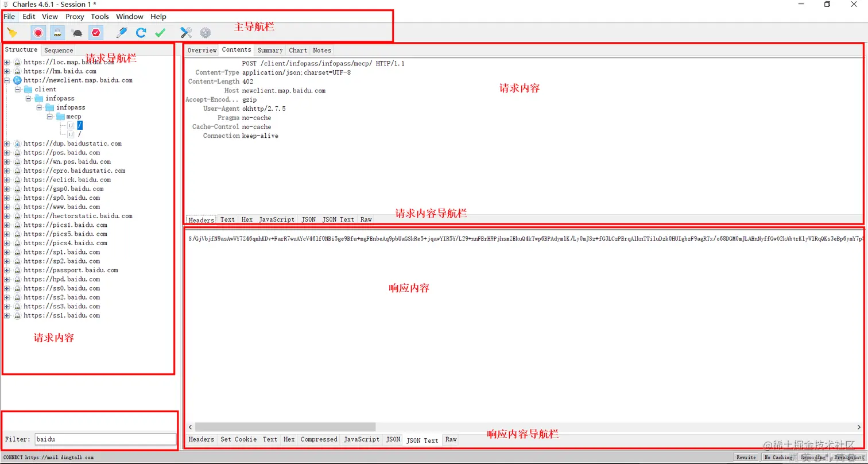Show request Hex view tab
Screen dimensions: 868x464
[247, 219]
